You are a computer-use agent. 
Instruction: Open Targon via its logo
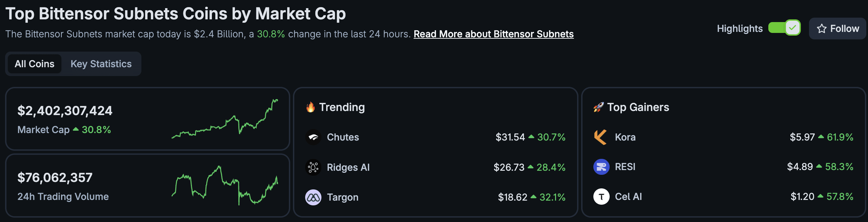[x=313, y=197]
